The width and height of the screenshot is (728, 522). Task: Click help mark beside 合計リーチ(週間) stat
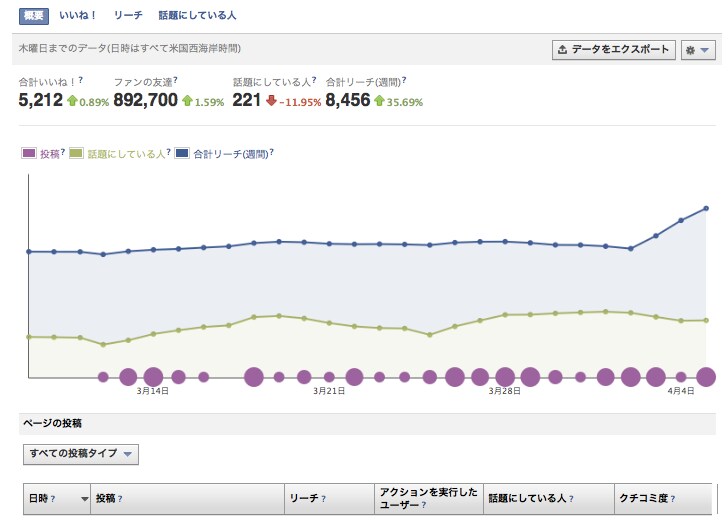[404, 80]
